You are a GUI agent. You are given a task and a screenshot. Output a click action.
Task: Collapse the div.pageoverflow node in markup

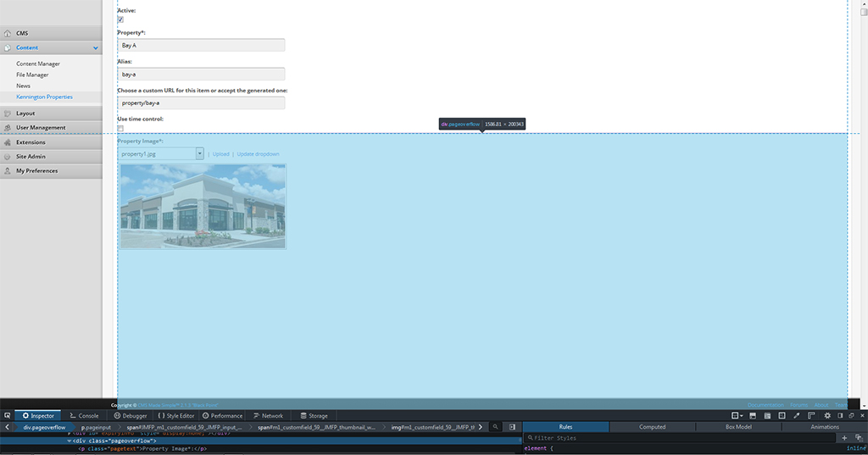[x=70, y=441]
